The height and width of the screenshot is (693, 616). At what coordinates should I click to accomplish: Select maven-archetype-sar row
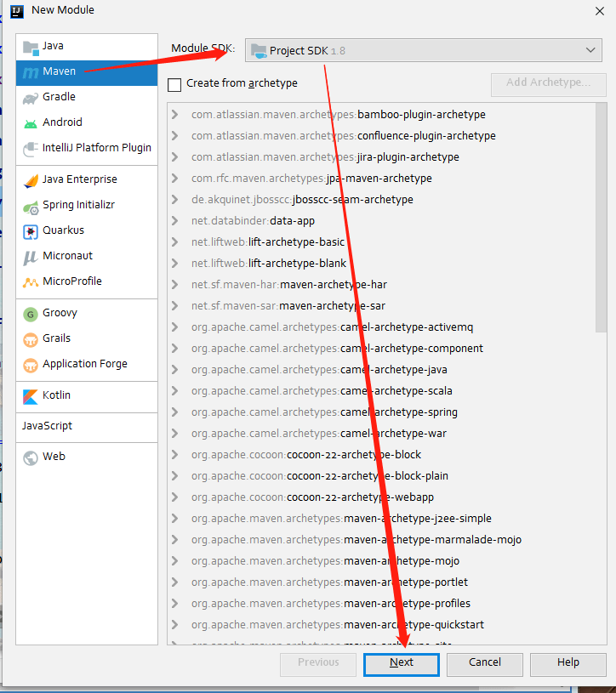point(381,306)
